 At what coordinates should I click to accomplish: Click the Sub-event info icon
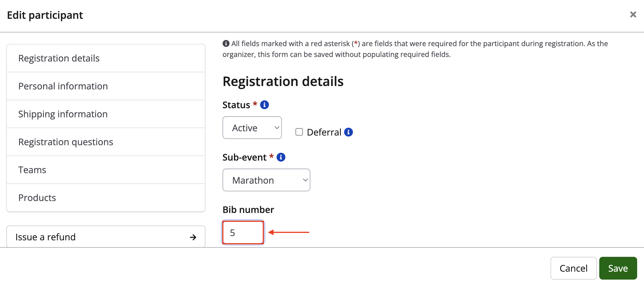pyautogui.click(x=281, y=157)
